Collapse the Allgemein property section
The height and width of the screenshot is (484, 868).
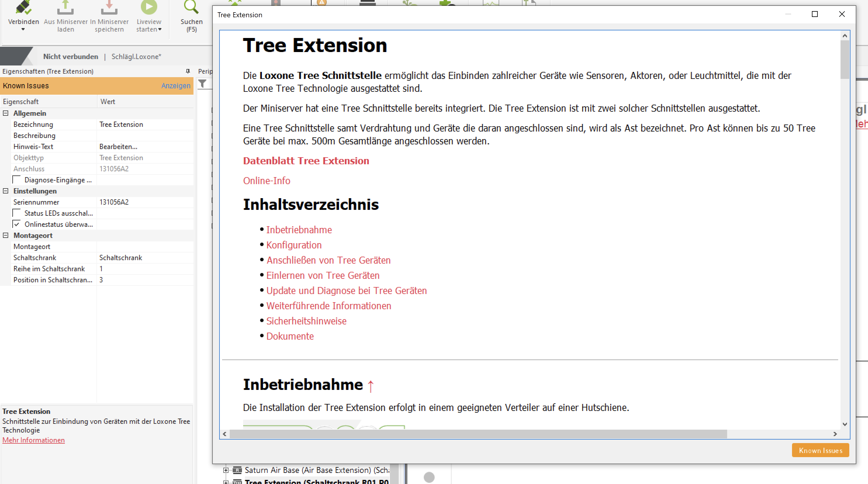tap(5, 113)
